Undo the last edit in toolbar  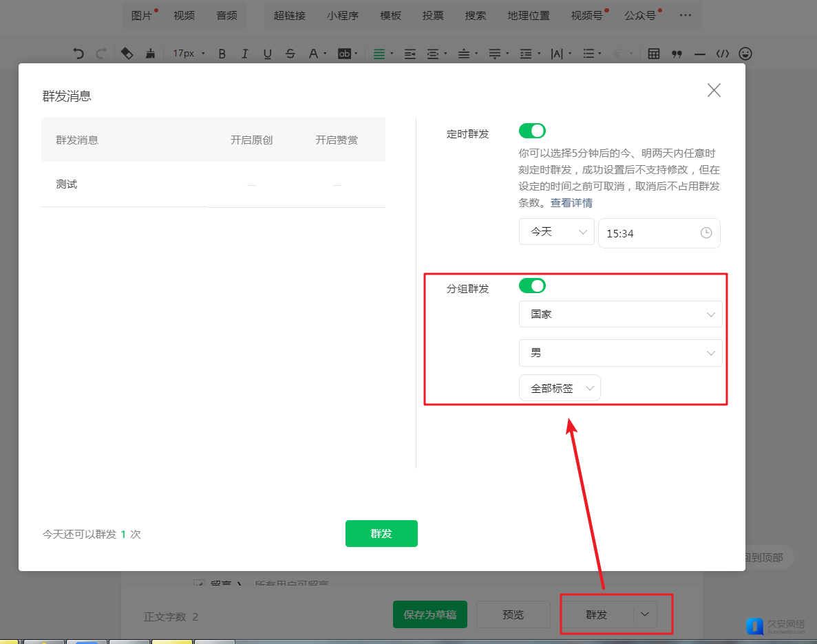click(x=78, y=54)
